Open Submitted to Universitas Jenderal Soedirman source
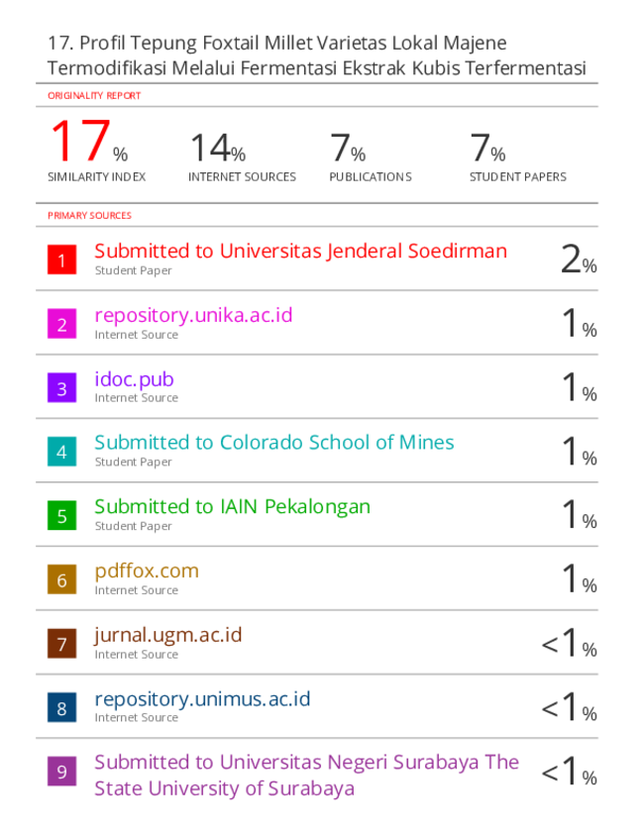Screen dimensions: 644x833 (301, 252)
